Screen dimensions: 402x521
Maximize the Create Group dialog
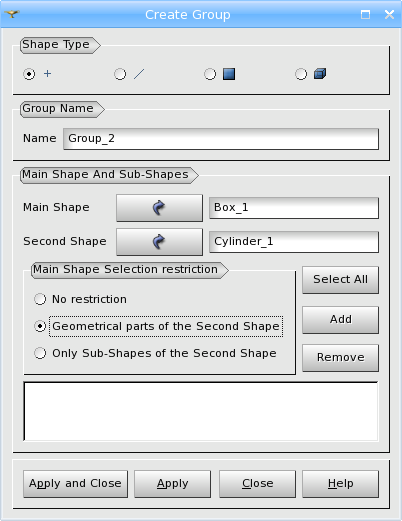[x=365, y=14]
